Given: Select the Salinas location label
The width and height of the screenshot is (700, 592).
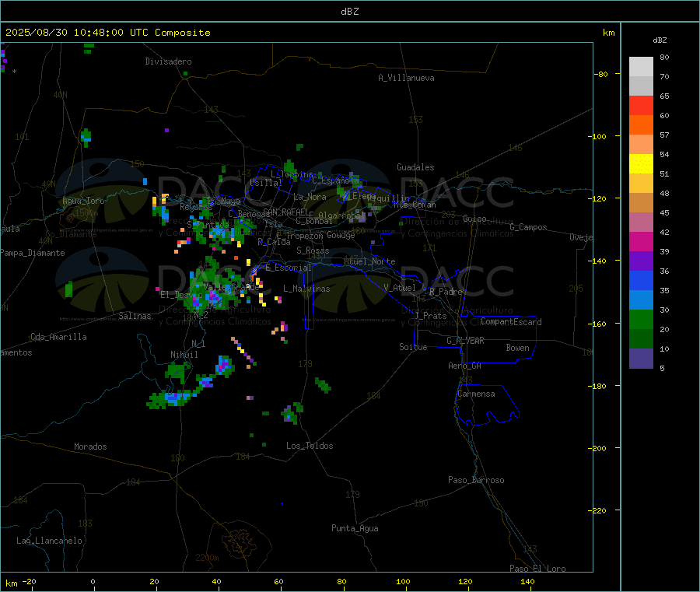Looking at the screenshot, I should click(x=135, y=316).
